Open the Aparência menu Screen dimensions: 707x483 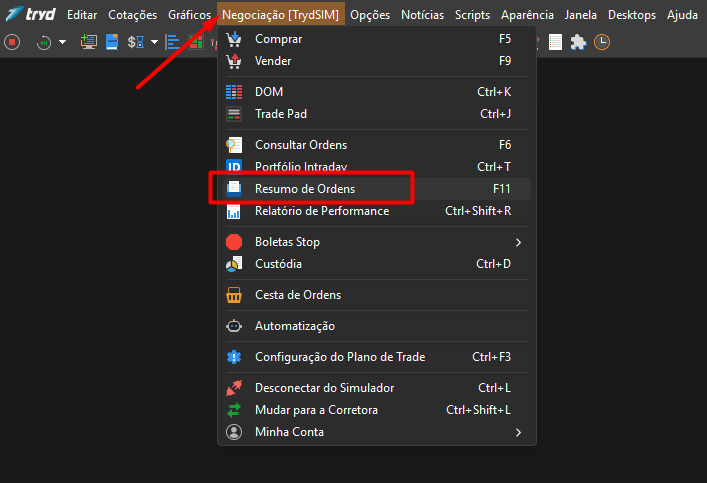coord(527,15)
